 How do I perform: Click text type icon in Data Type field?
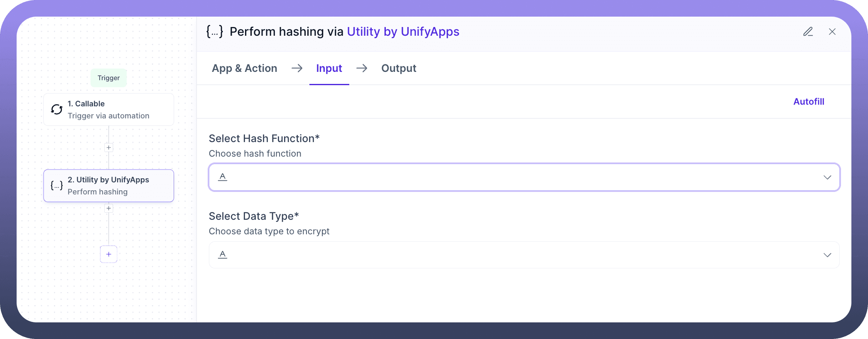[x=223, y=255]
